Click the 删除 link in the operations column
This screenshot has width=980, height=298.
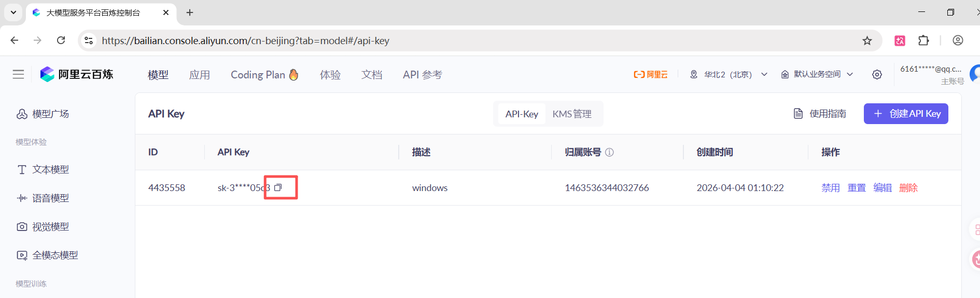click(x=908, y=187)
